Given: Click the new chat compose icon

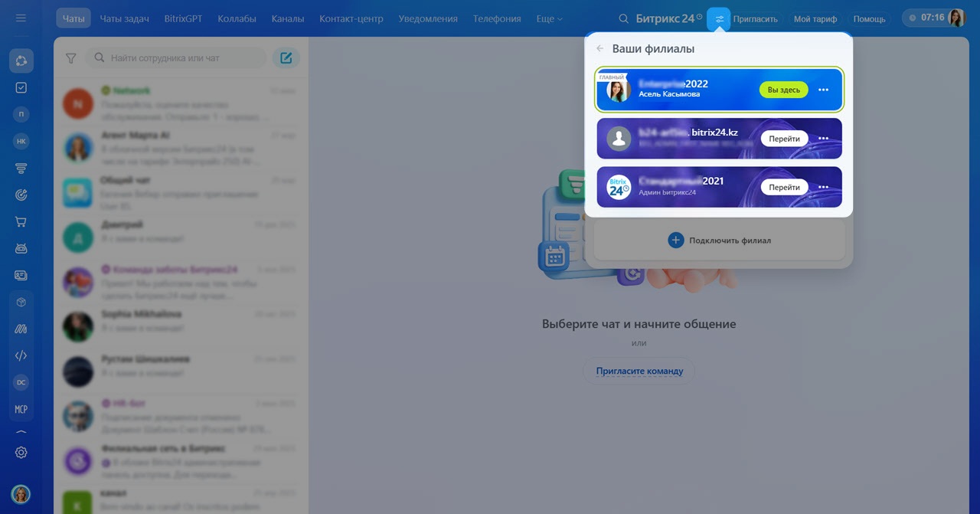Looking at the screenshot, I should click(x=286, y=57).
